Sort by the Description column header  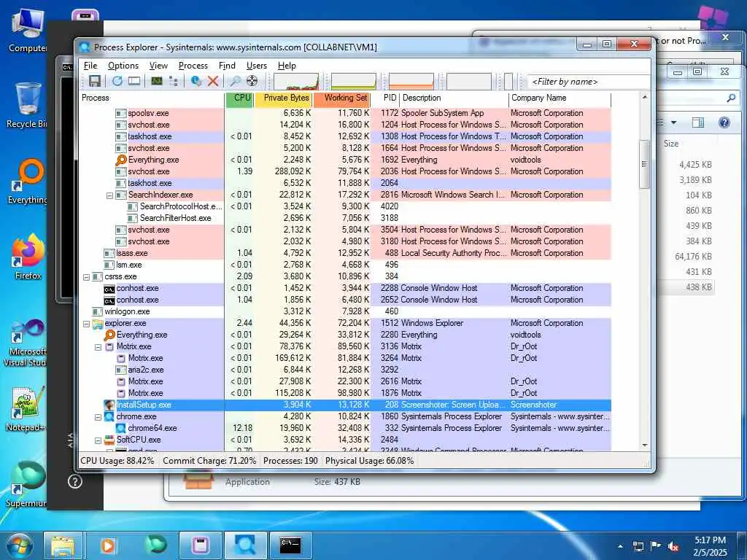[454, 98]
